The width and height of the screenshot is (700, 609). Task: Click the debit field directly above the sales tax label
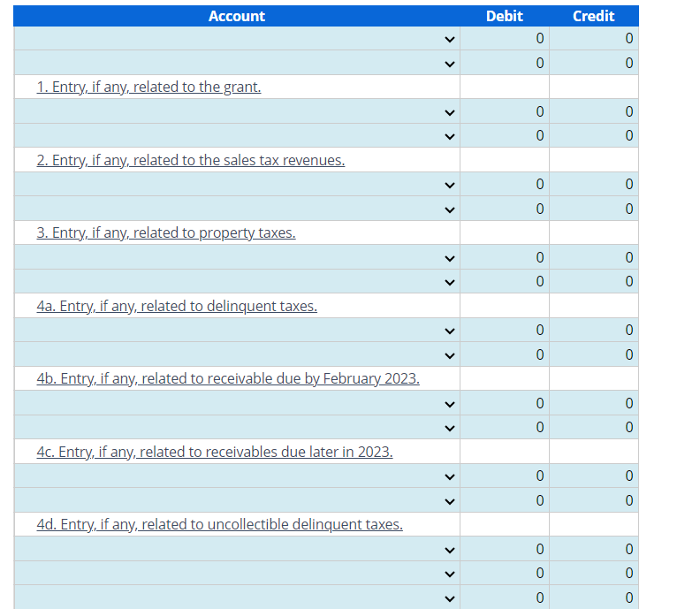pyautogui.click(x=505, y=135)
